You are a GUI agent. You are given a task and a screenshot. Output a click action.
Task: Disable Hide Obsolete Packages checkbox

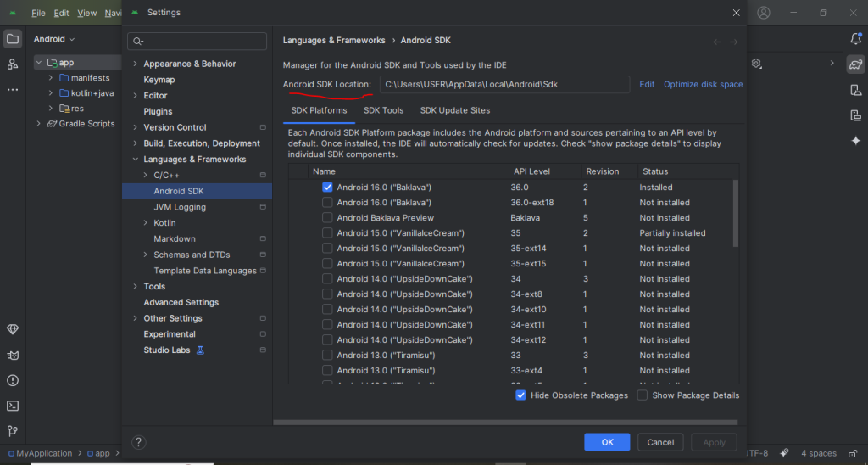(520, 395)
